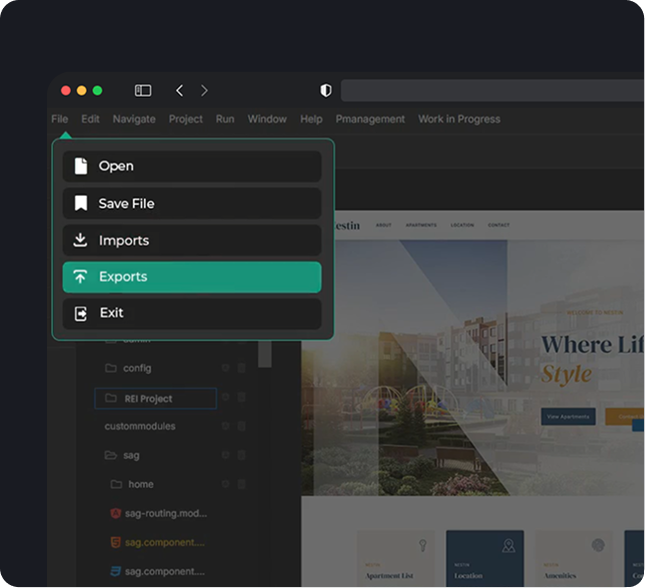Click the folder icon next to config
645x588 pixels.
click(x=111, y=367)
